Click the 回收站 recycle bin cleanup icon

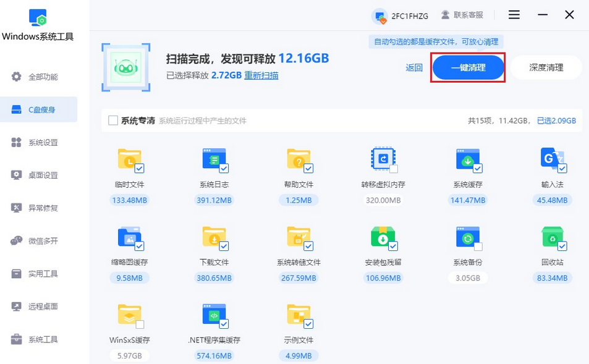[x=552, y=238]
